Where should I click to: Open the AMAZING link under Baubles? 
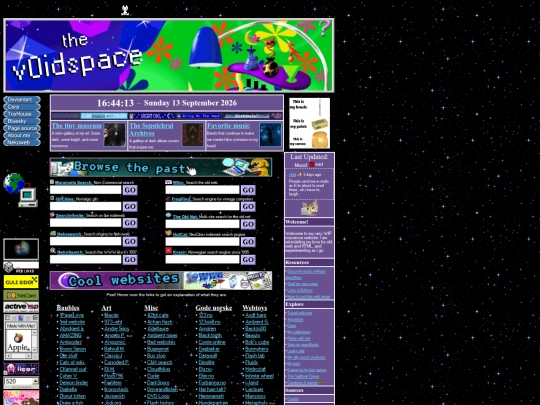[71, 335]
